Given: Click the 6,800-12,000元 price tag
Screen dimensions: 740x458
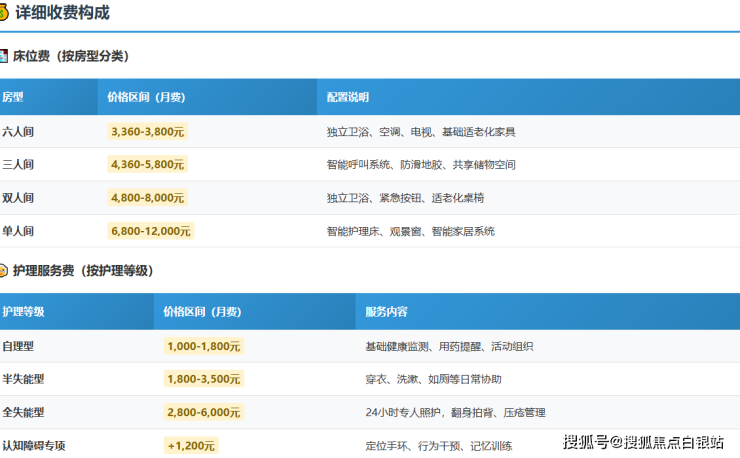Looking at the screenshot, I should click(151, 231).
